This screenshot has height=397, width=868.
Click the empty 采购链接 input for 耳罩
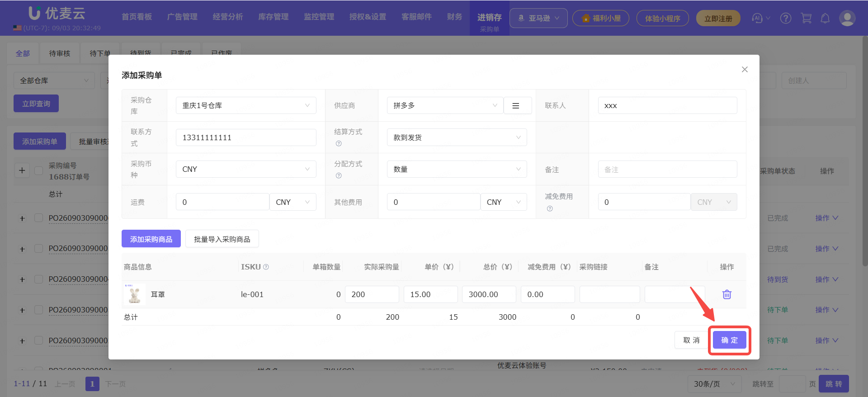click(x=610, y=294)
